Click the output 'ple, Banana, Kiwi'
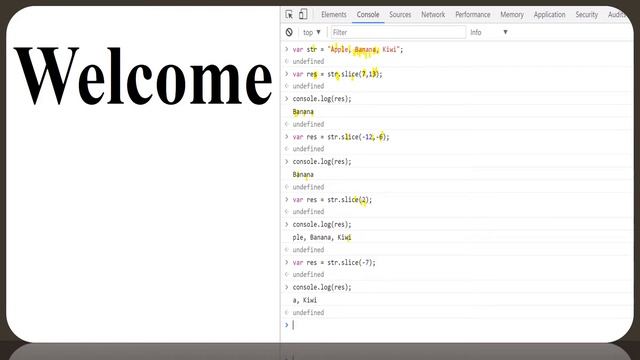Image resolution: width=640 pixels, height=360 pixels. (322, 237)
